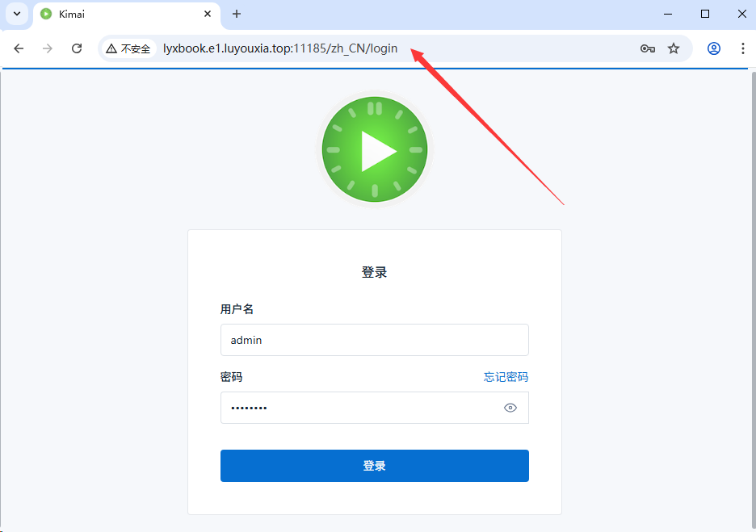Maximize the browser window
This screenshot has height=532, width=756.
pos(705,14)
